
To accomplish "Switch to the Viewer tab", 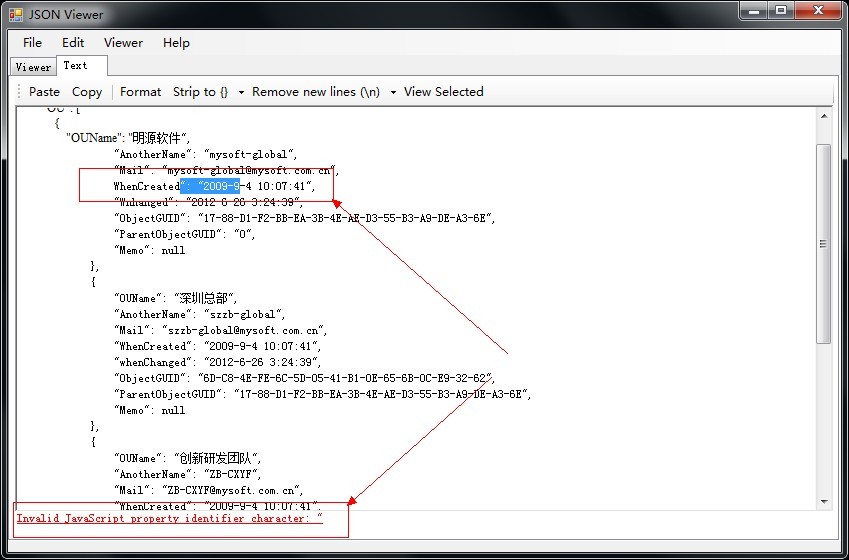I will [x=34, y=67].
